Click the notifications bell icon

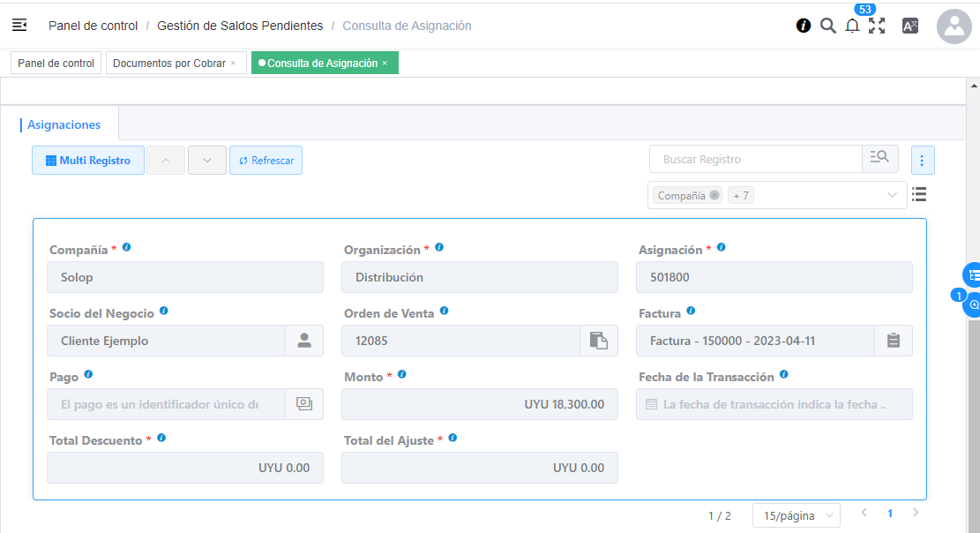[852, 26]
